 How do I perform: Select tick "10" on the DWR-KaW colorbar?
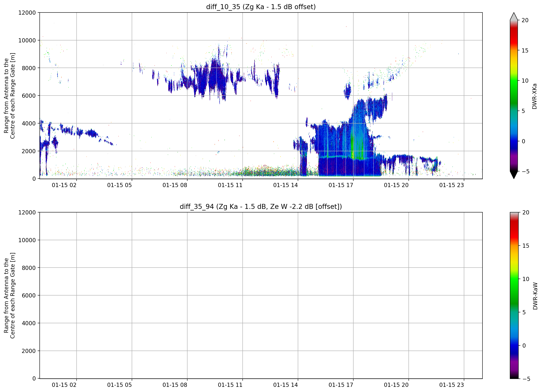click(x=526, y=279)
